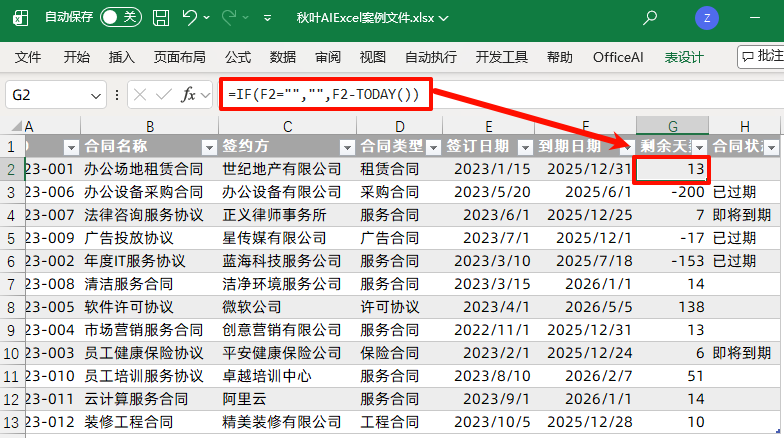Open filter dropdown for 剩余天数 column

700,147
